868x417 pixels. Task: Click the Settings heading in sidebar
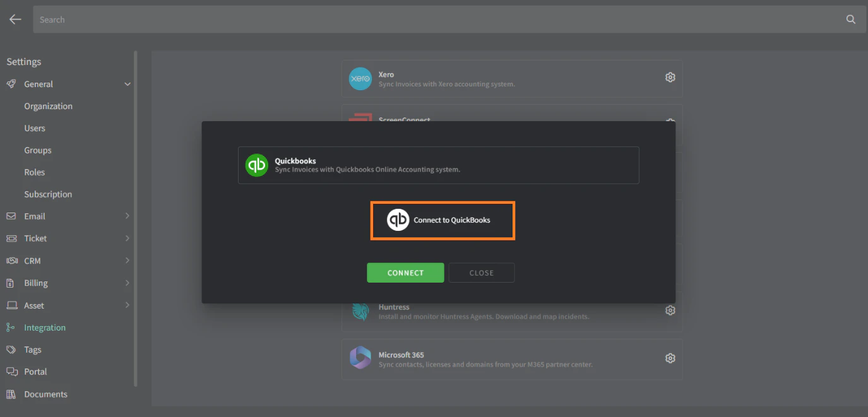pyautogui.click(x=24, y=62)
